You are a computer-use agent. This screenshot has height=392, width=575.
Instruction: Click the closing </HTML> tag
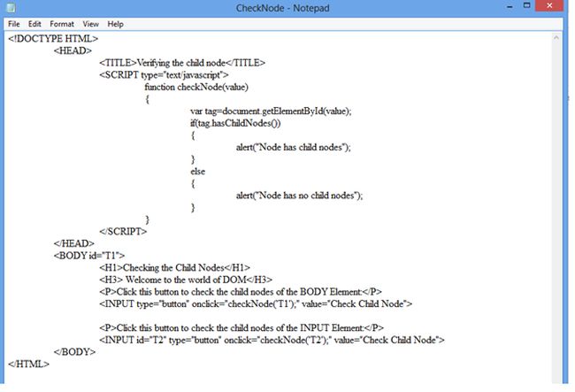28,365
